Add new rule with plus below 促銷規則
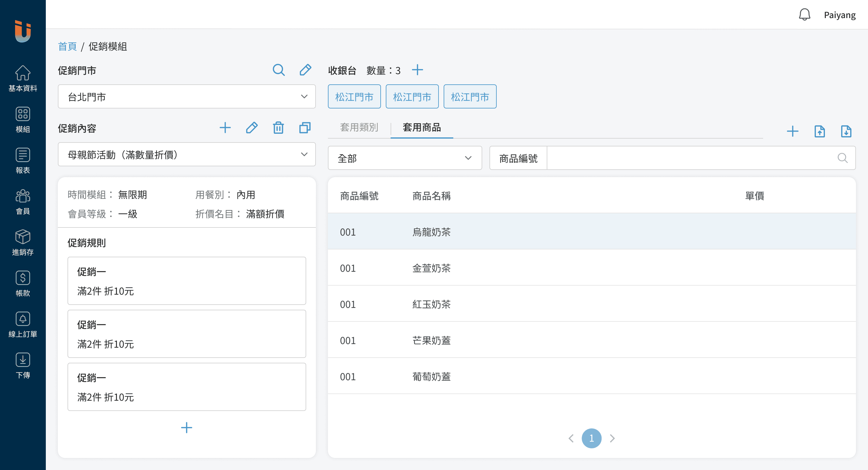 click(x=186, y=428)
